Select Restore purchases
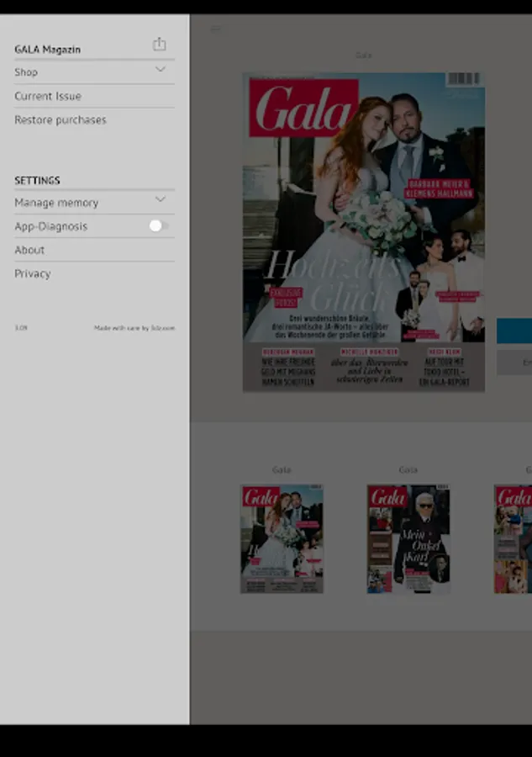Image resolution: width=532 pixels, height=757 pixels. 94,119
